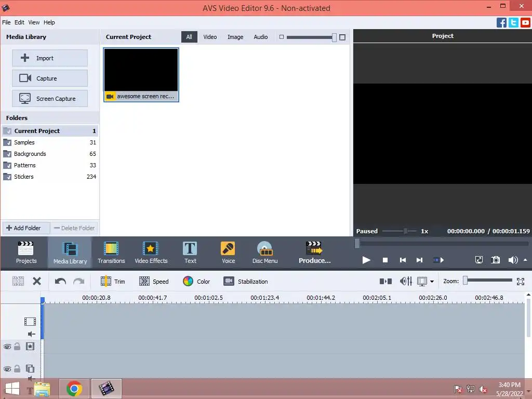
Task: Click the preview volume speaker icon
Action: (x=513, y=260)
